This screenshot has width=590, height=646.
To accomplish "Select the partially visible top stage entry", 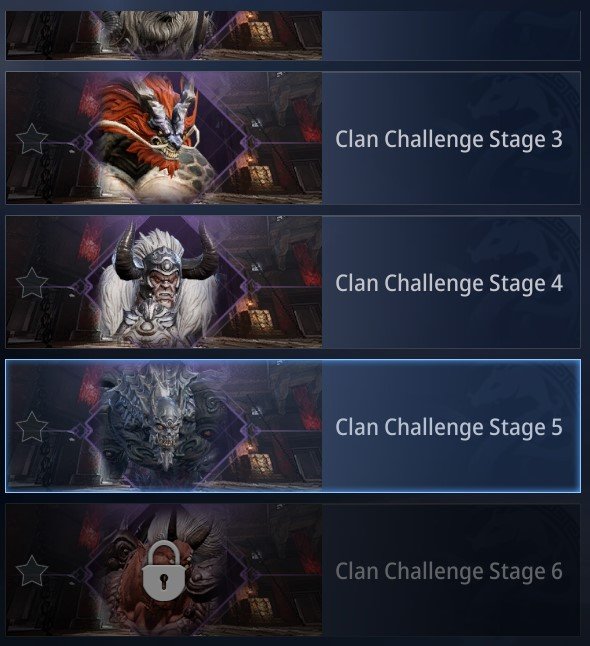I will [293, 35].
